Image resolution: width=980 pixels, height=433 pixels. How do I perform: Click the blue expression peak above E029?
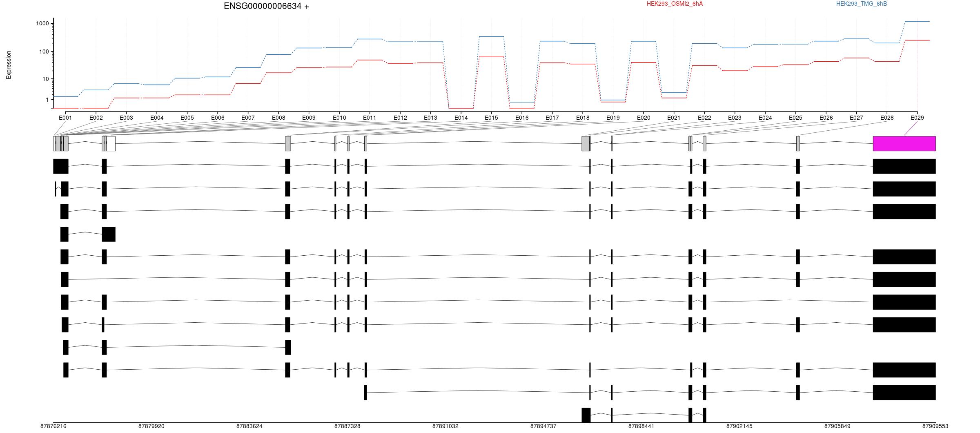click(917, 22)
